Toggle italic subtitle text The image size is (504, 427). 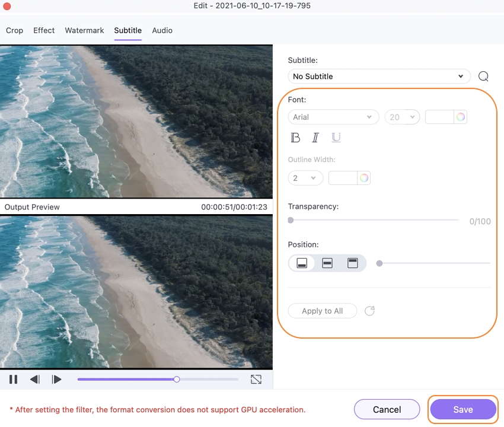[x=315, y=138]
